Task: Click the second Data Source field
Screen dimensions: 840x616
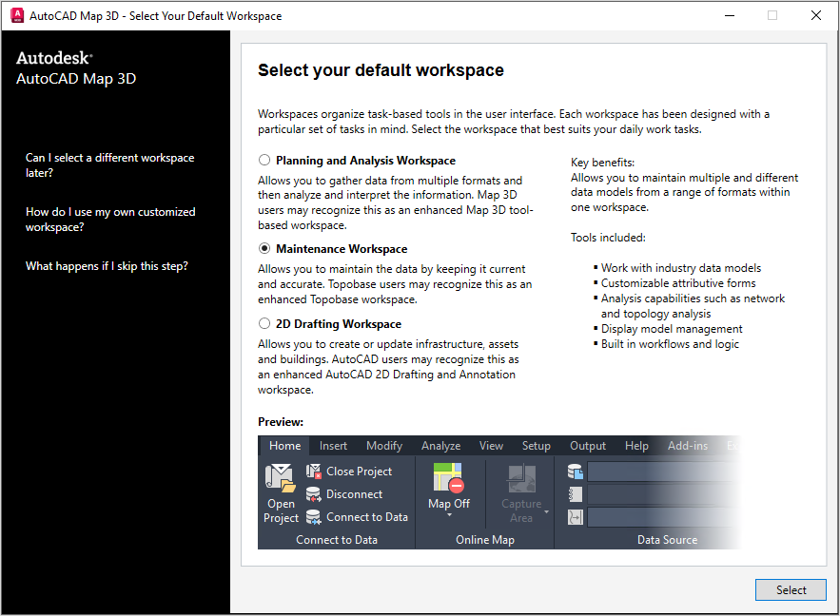Action: (x=661, y=494)
